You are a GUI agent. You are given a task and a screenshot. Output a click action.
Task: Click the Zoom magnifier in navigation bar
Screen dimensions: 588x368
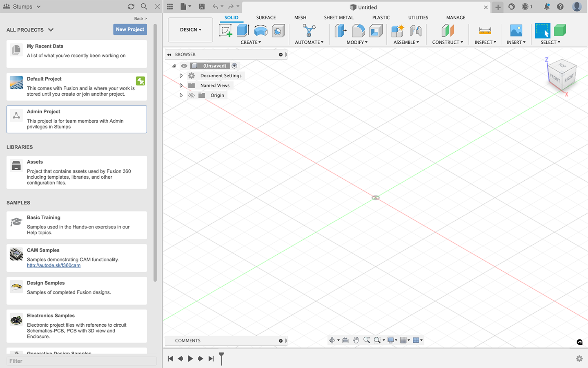pyautogui.click(x=367, y=340)
